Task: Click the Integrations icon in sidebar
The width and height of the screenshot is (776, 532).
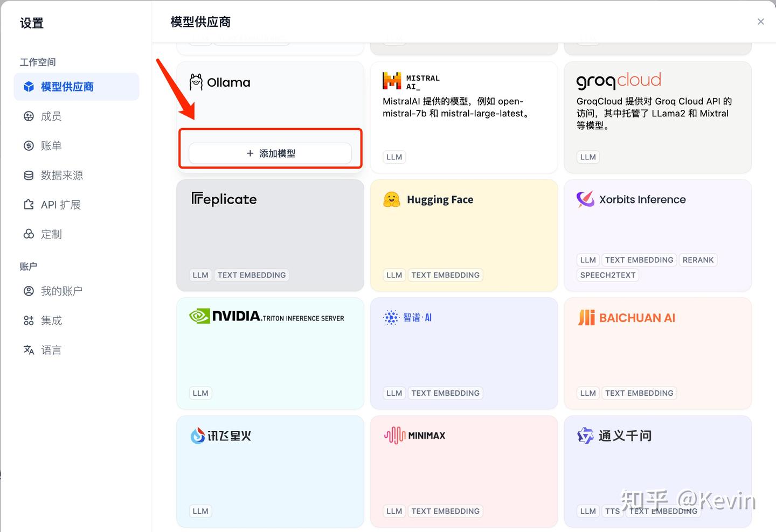Action: pos(29,321)
